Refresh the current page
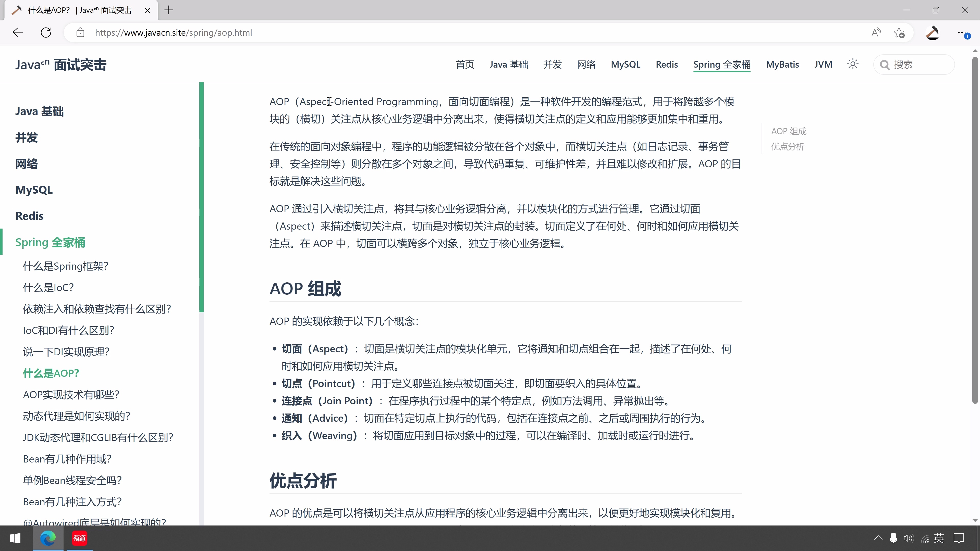Screen dimensions: 980x551 pyautogui.click(x=46, y=32)
